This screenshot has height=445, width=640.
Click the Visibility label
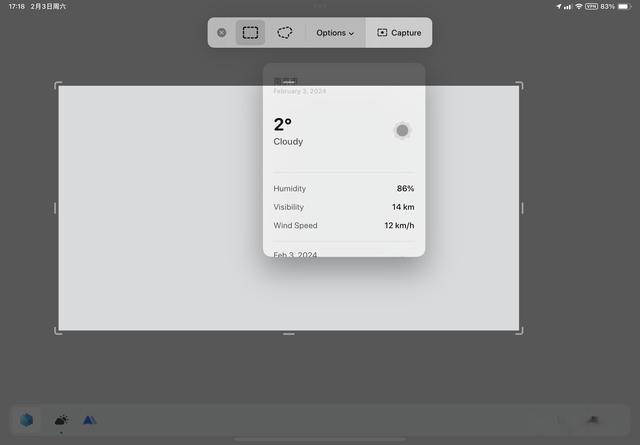[x=289, y=207]
